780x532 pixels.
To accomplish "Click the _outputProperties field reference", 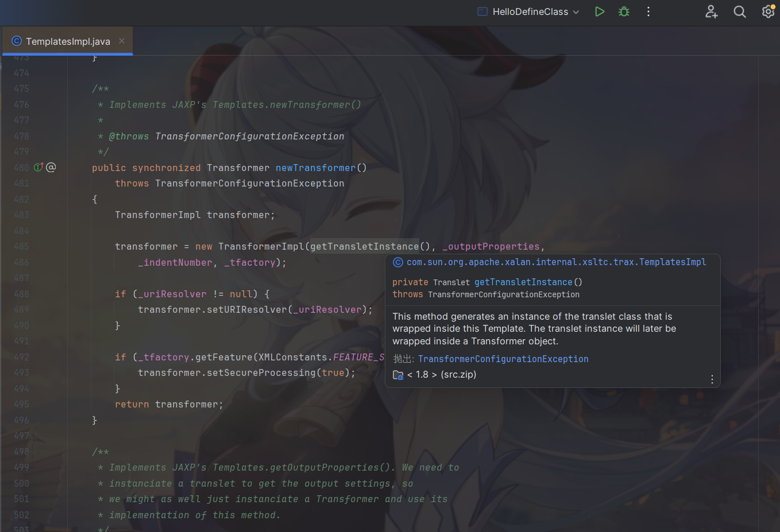I will pos(491,247).
